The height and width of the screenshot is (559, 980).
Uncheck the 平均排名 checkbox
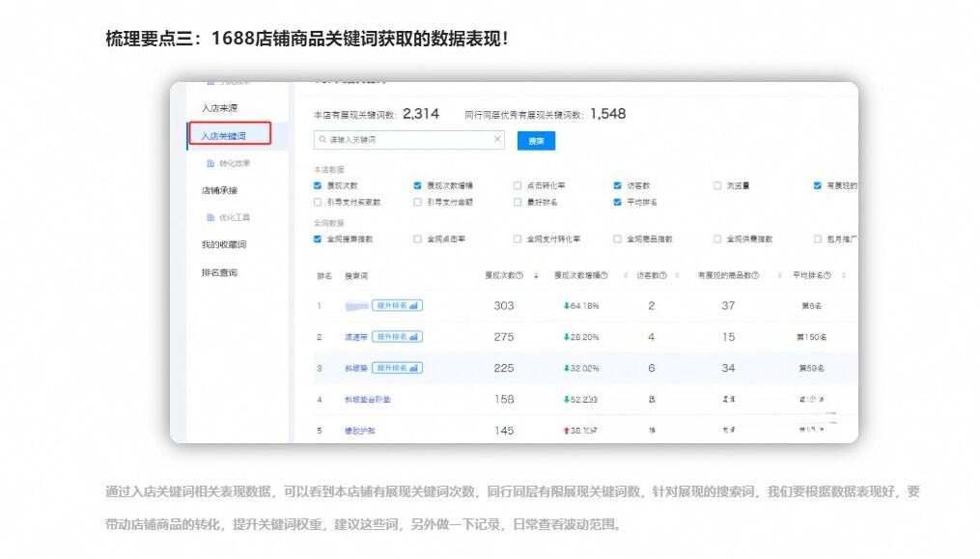[x=618, y=202]
